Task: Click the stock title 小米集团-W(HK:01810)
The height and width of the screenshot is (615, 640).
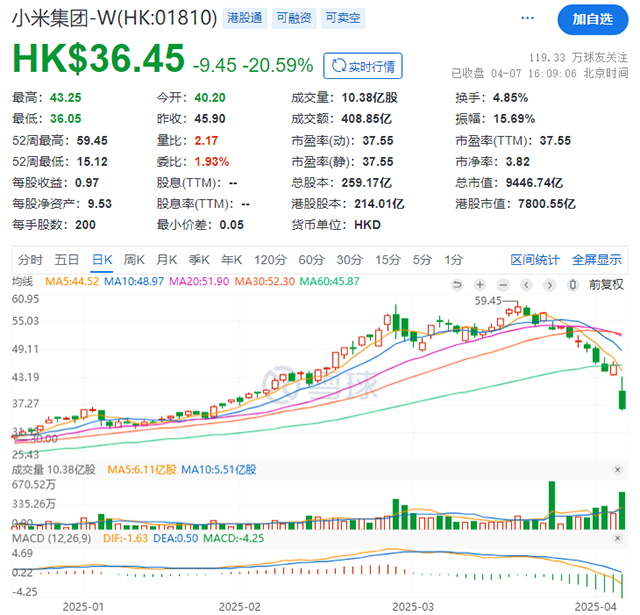Action: point(115,18)
